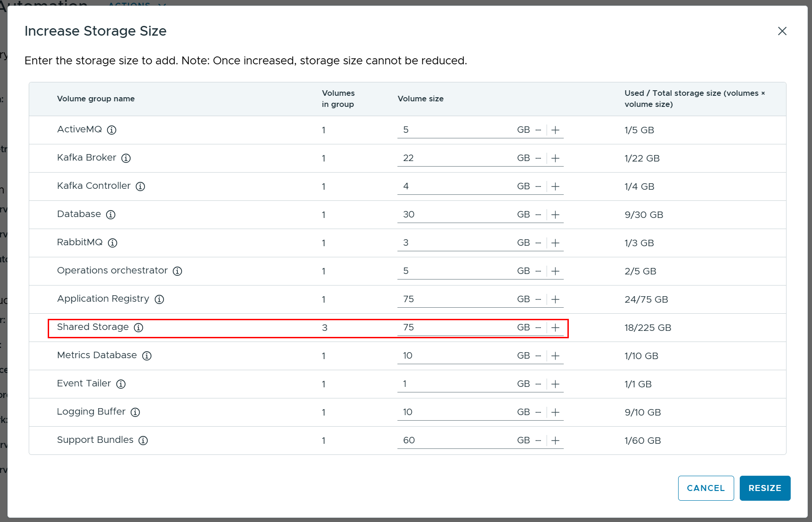The height and width of the screenshot is (522, 812).
Task: Click info icon beside Event Tailer
Action: click(x=121, y=384)
